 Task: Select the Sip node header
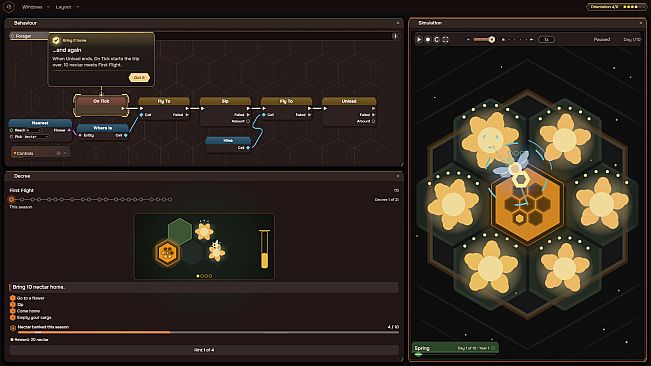(x=225, y=101)
